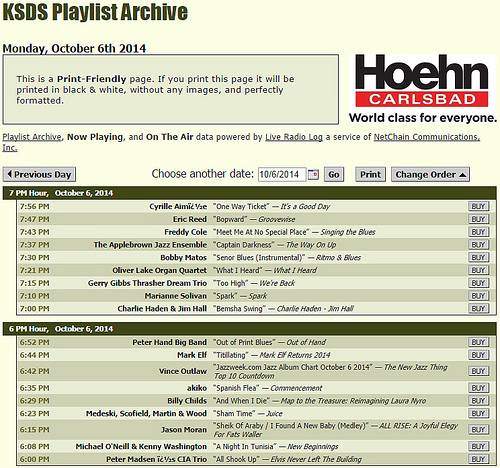Image resolution: width=500 pixels, height=468 pixels.
Task: Go to the Previous Day
Action: coord(39,174)
